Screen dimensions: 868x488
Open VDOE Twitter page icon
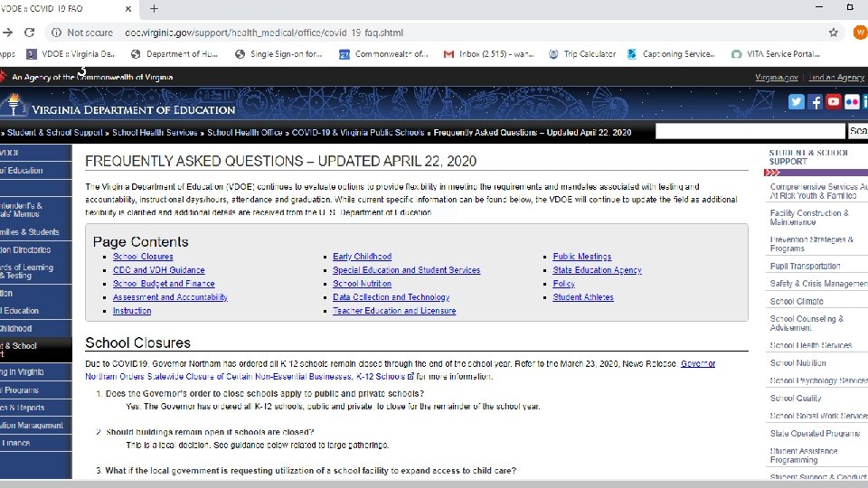coord(796,102)
